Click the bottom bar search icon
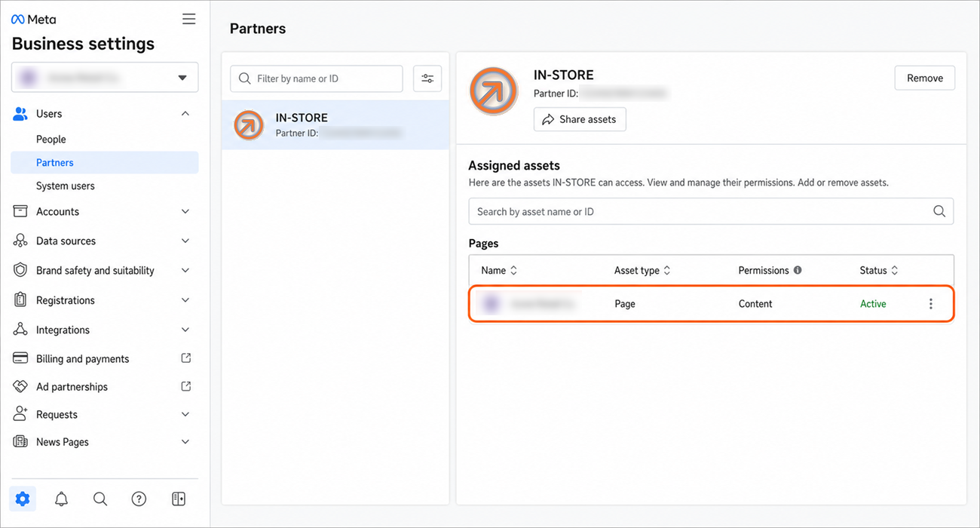Image resolution: width=980 pixels, height=528 pixels. point(100,499)
